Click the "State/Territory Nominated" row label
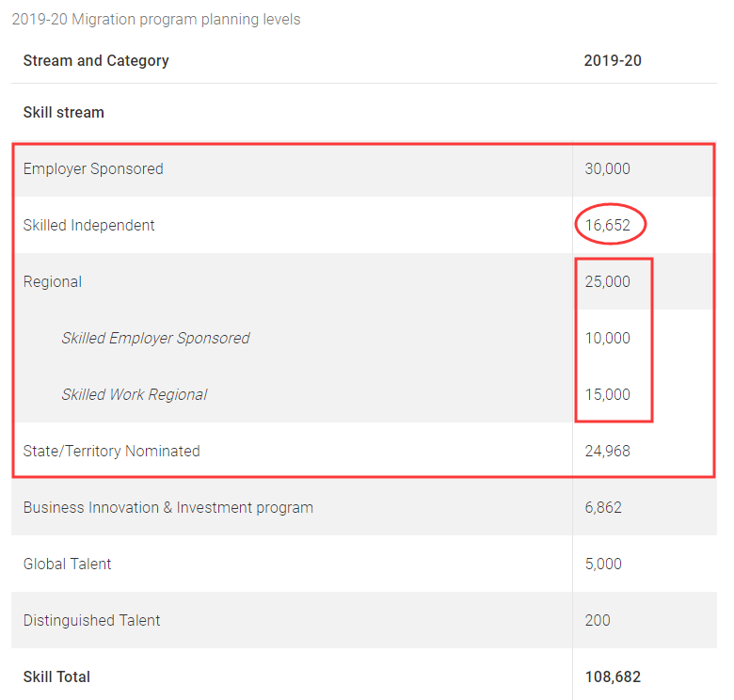The height and width of the screenshot is (700, 734). pyautogui.click(x=112, y=451)
